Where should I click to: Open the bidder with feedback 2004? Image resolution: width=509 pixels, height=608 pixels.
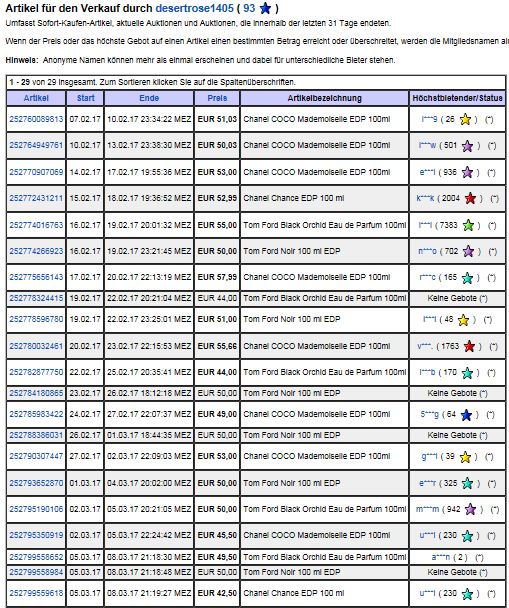426,198
